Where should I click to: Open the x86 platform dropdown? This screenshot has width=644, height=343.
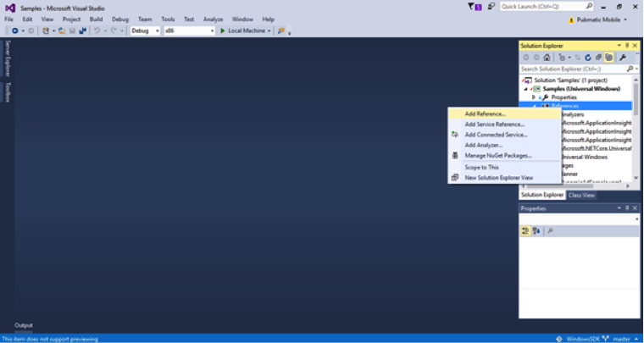pos(189,30)
